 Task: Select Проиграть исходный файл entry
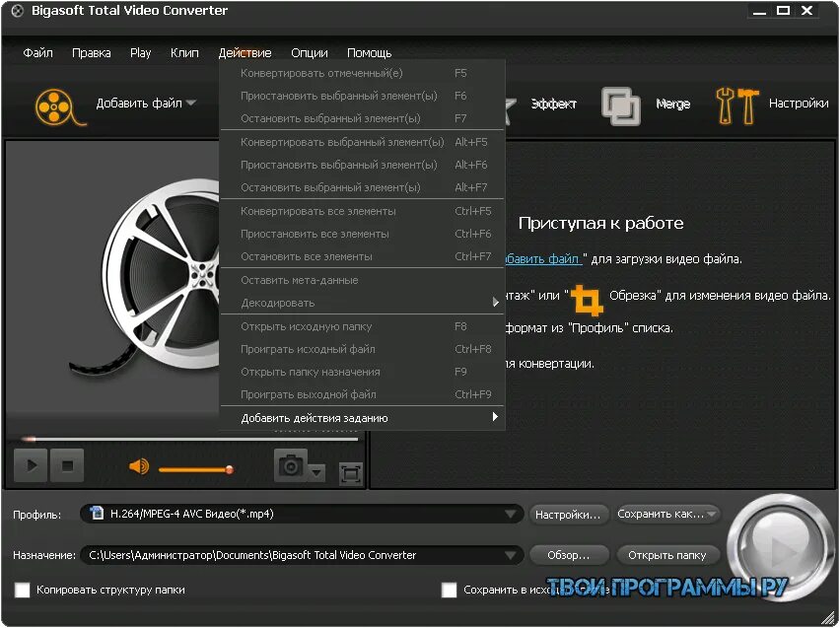click(362, 349)
